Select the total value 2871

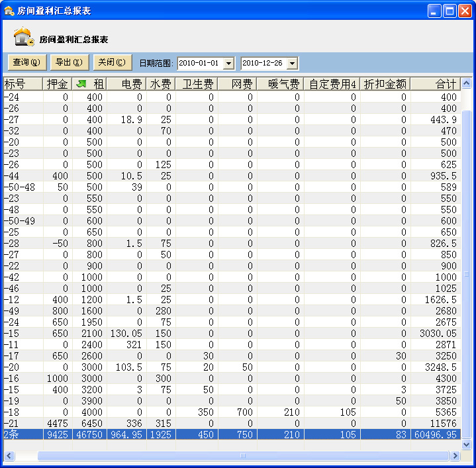coord(436,345)
